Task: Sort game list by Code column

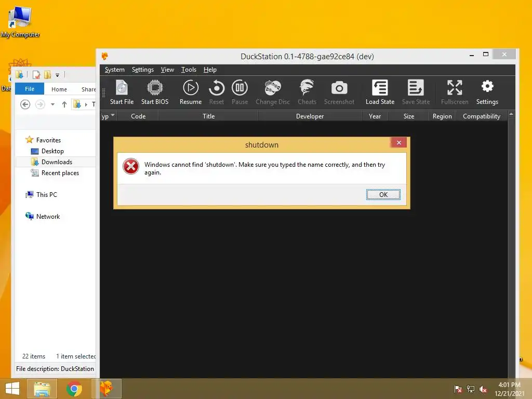Action: pos(138,116)
